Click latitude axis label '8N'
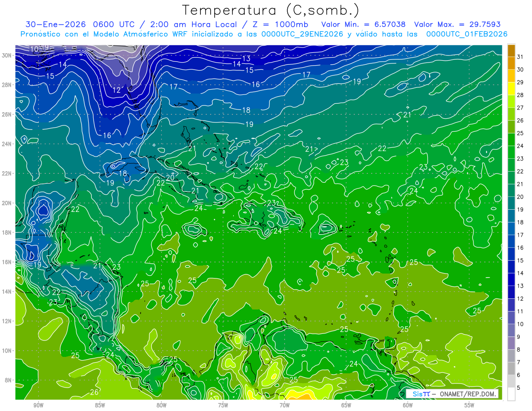 8,380
